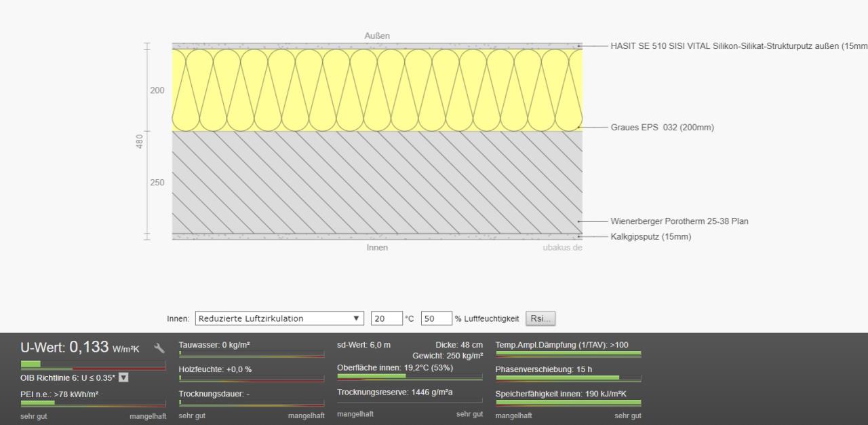Open the OIB Richtlinie 6 dropdown arrow
The image size is (868, 425).
(123, 377)
